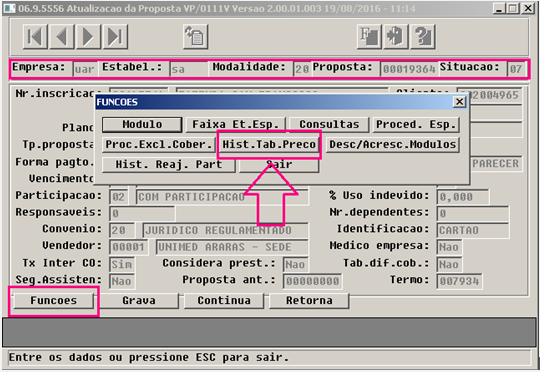540x372 pixels.
Task: Click % Uso indevido field
Action: (463, 197)
